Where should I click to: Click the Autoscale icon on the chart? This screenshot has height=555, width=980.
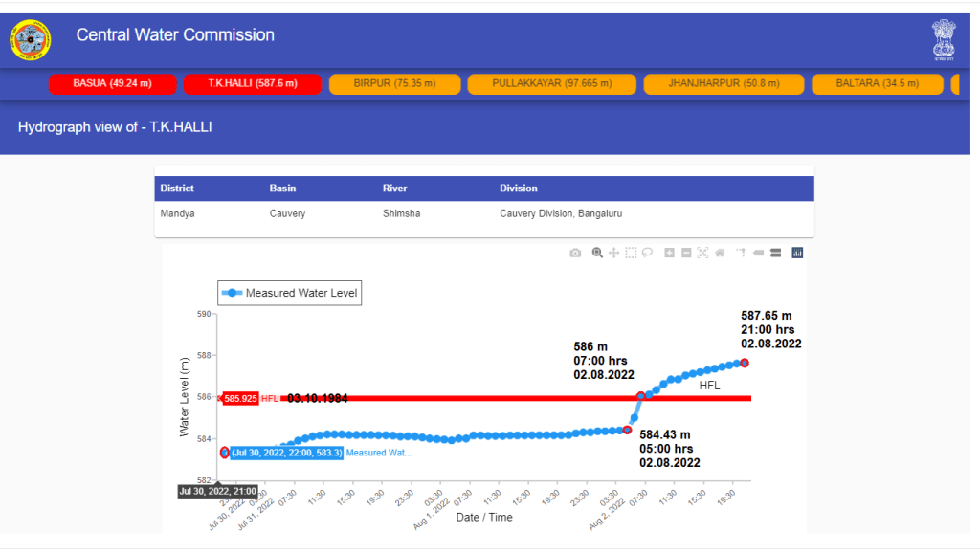coord(702,253)
